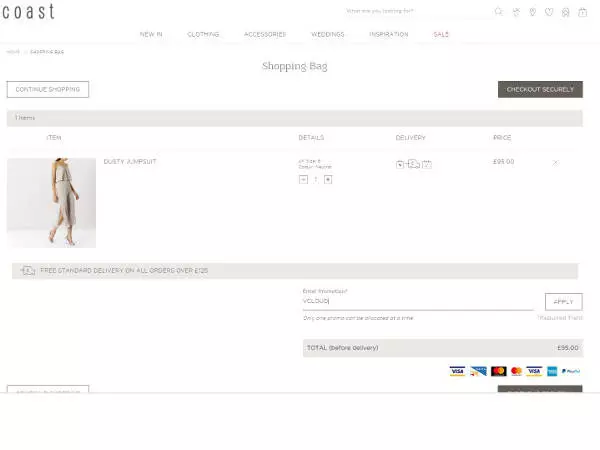Apply the promotion code
The height and width of the screenshot is (450, 600).
pos(564,302)
